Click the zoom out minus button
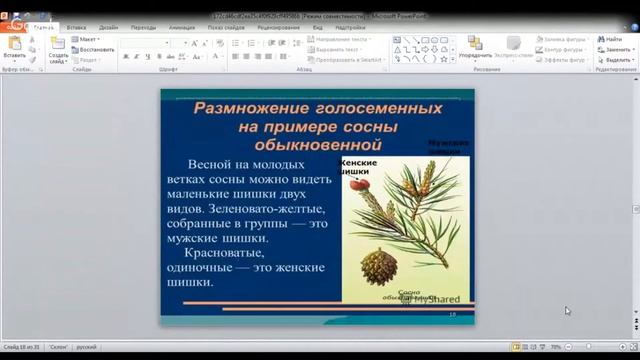The height and width of the screenshot is (360, 640). tap(568, 347)
